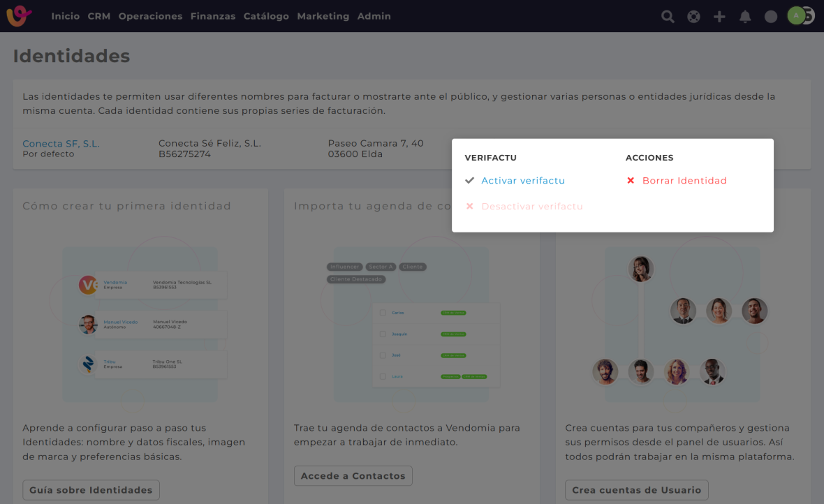The height and width of the screenshot is (504, 824).
Task: Open the search magnifier in top bar
Action: click(x=668, y=17)
